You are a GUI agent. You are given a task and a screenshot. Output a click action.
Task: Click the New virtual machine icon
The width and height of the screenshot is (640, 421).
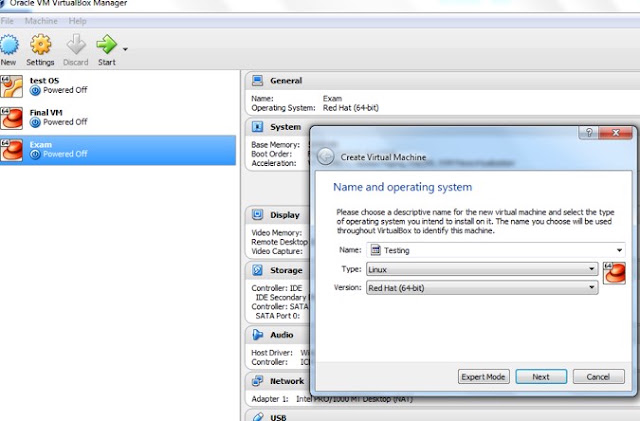tap(9, 45)
